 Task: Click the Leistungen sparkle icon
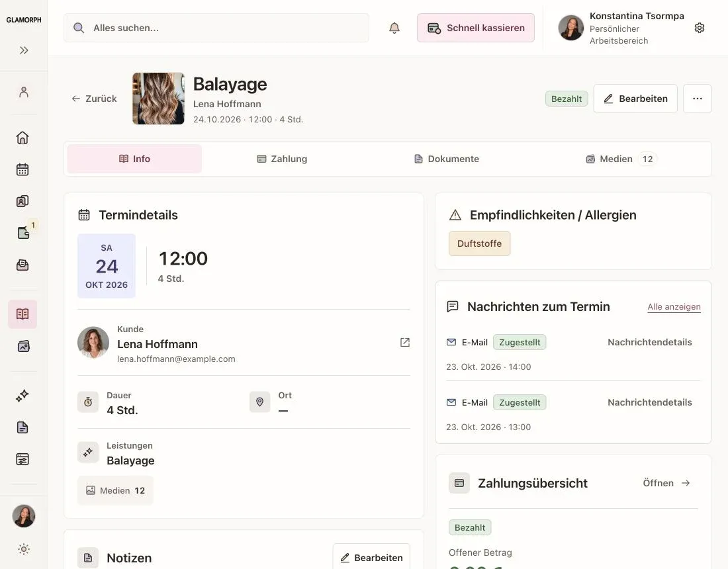coord(88,452)
